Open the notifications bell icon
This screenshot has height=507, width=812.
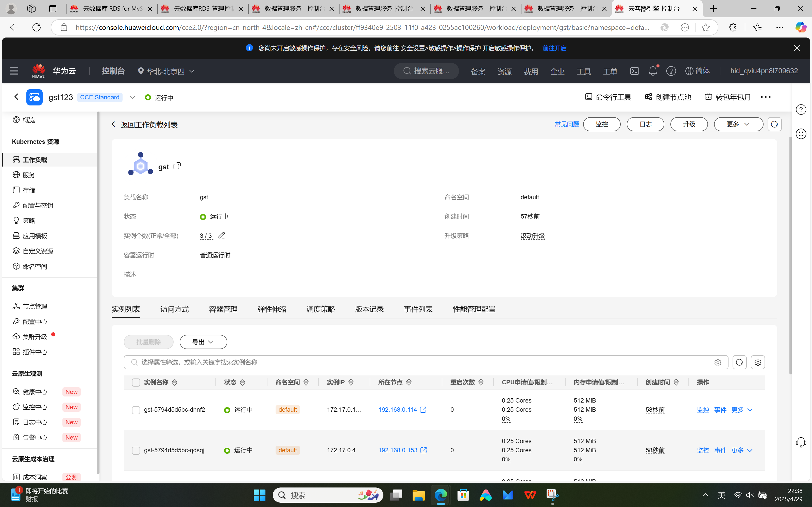[x=653, y=71]
